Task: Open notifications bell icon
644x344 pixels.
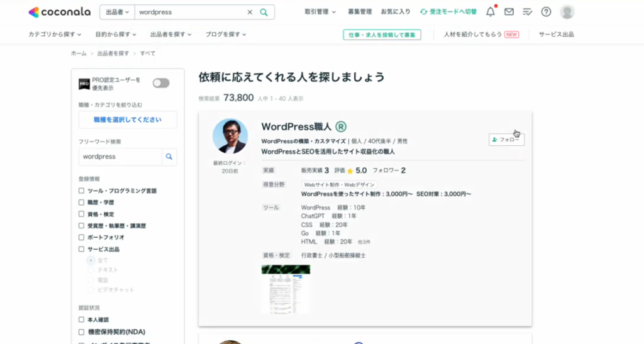Action: [491, 12]
